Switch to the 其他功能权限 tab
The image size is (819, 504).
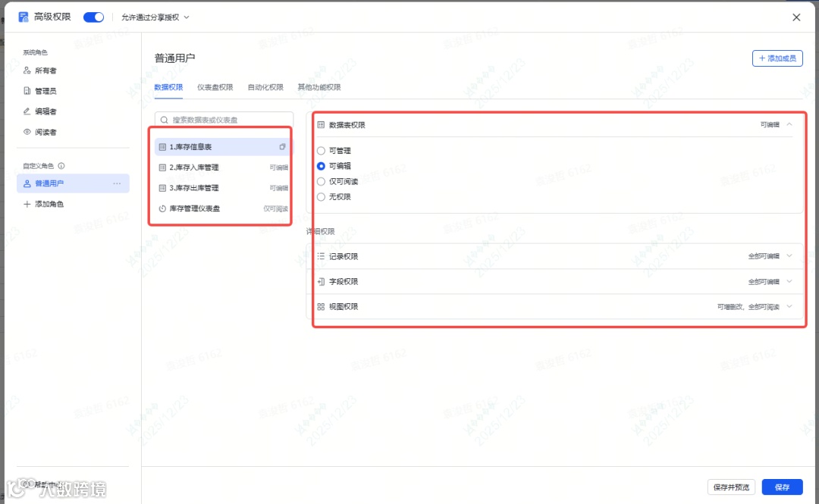coord(319,87)
